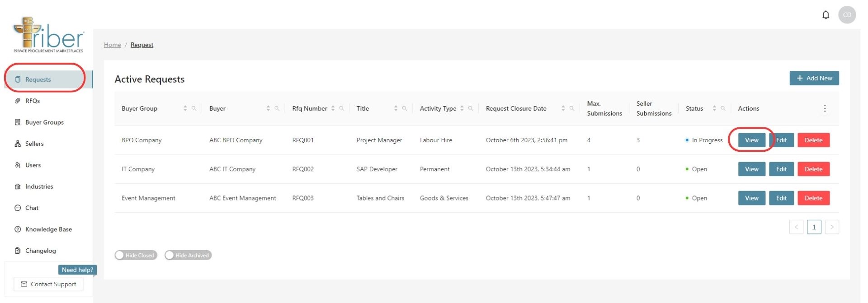868x303 pixels.
Task: Sort the Title column
Action: pos(396,108)
